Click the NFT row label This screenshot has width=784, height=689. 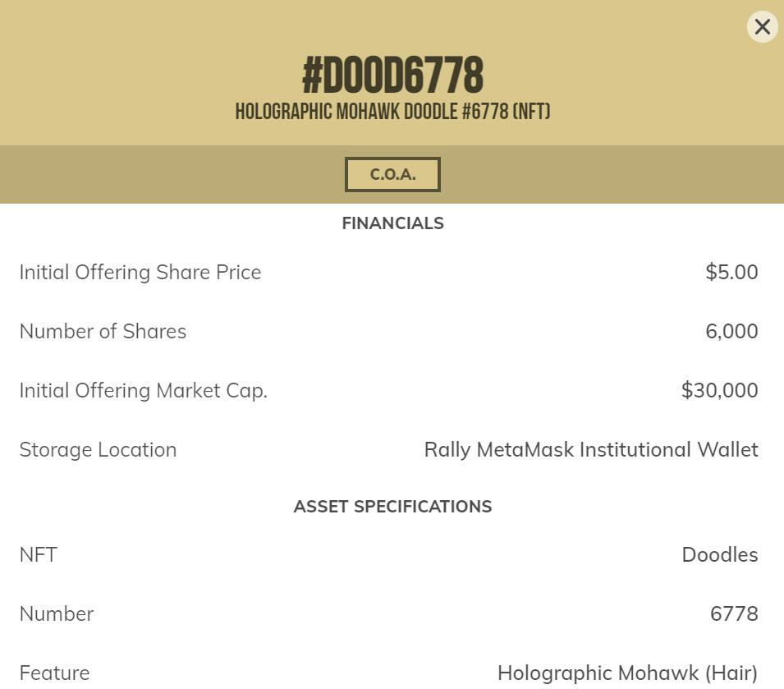[x=39, y=555]
